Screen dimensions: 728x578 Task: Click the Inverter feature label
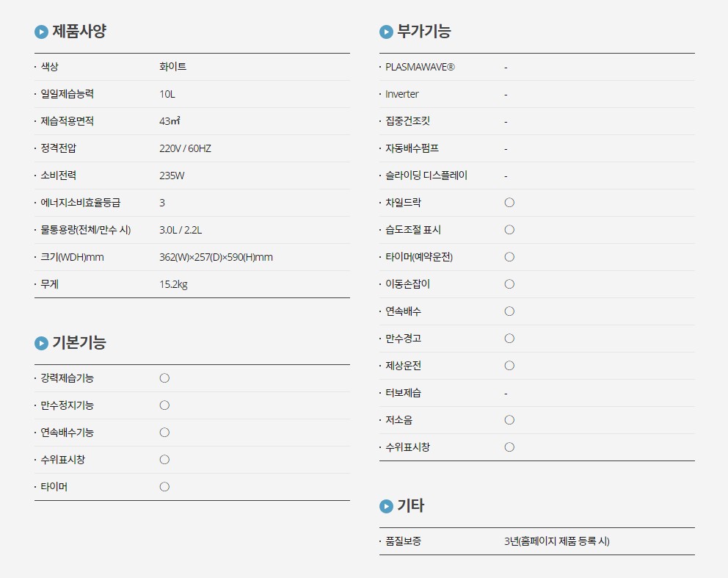point(402,94)
